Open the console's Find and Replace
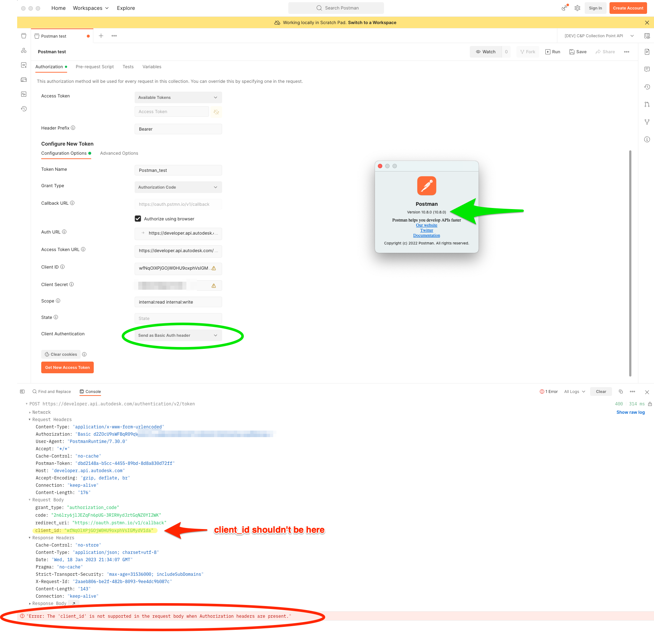The image size is (654, 644). pyautogui.click(x=52, y=392)
